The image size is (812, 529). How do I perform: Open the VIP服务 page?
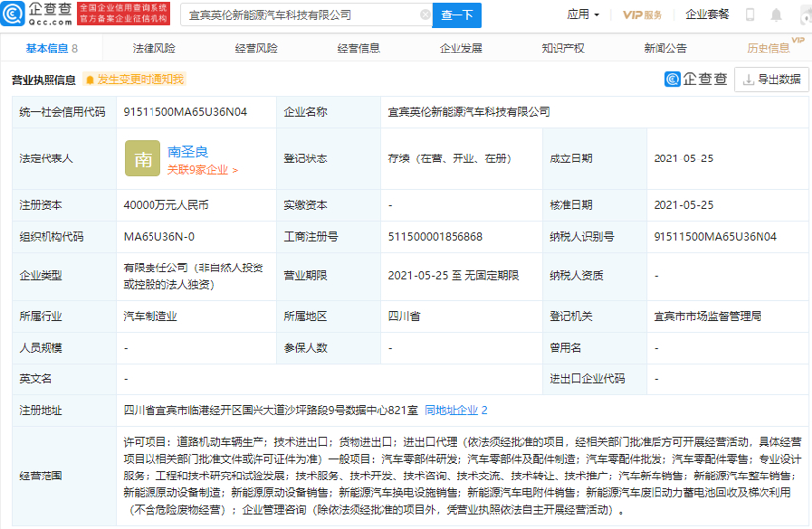pyautogui.click(x=642, y=15)
